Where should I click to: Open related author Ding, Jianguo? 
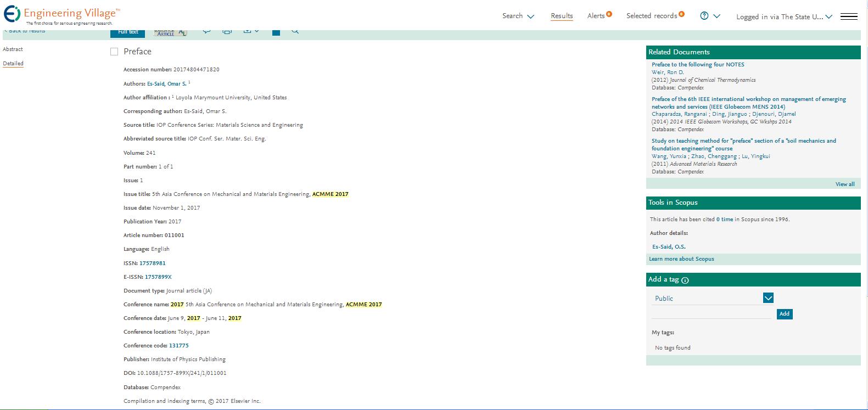tap(730, 114)
